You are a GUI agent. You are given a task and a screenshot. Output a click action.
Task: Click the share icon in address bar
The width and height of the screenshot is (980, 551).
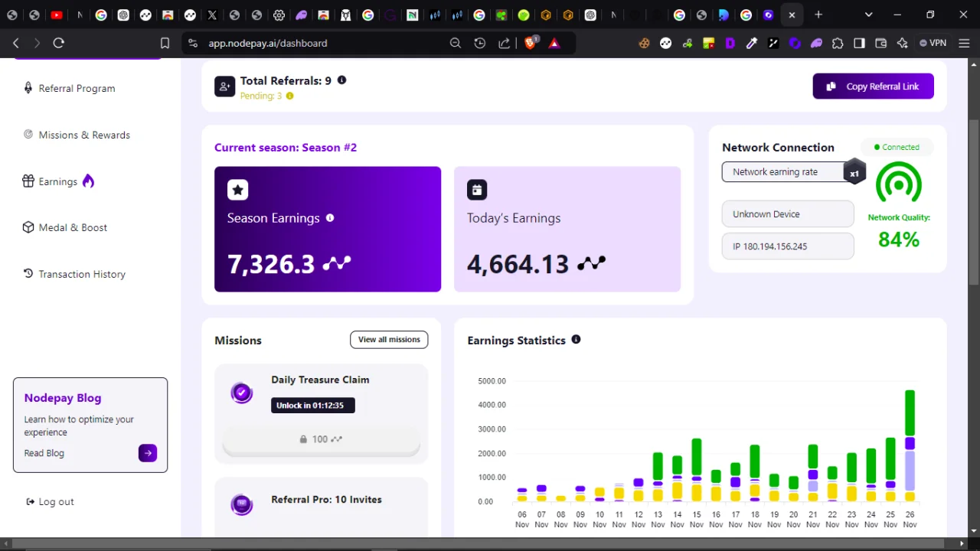tap(504, 44)
